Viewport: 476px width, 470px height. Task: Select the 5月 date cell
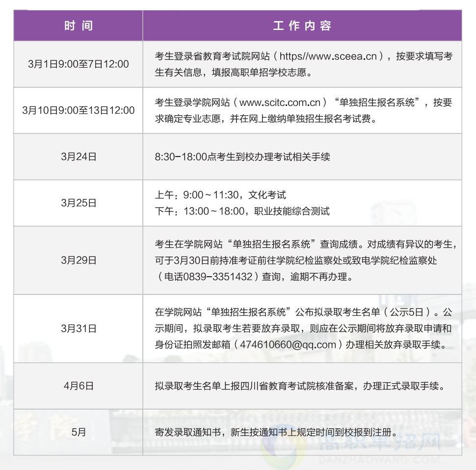pos(79,432)
